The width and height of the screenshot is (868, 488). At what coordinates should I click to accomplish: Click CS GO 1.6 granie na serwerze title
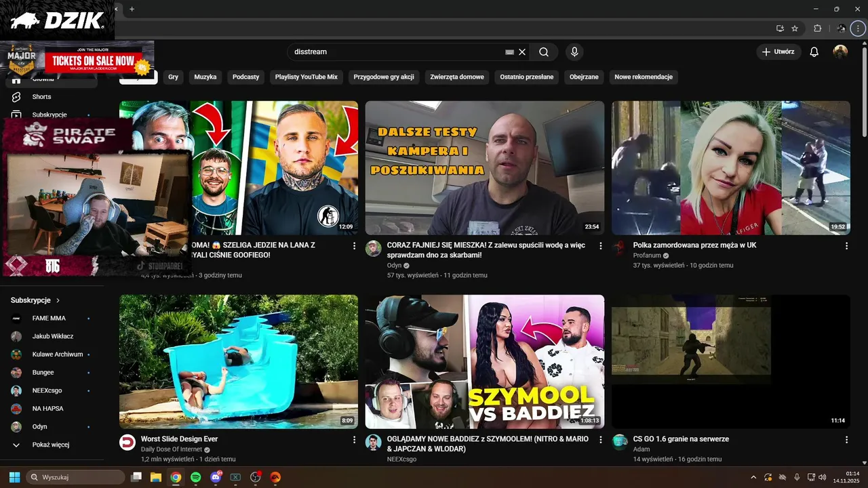681,439
